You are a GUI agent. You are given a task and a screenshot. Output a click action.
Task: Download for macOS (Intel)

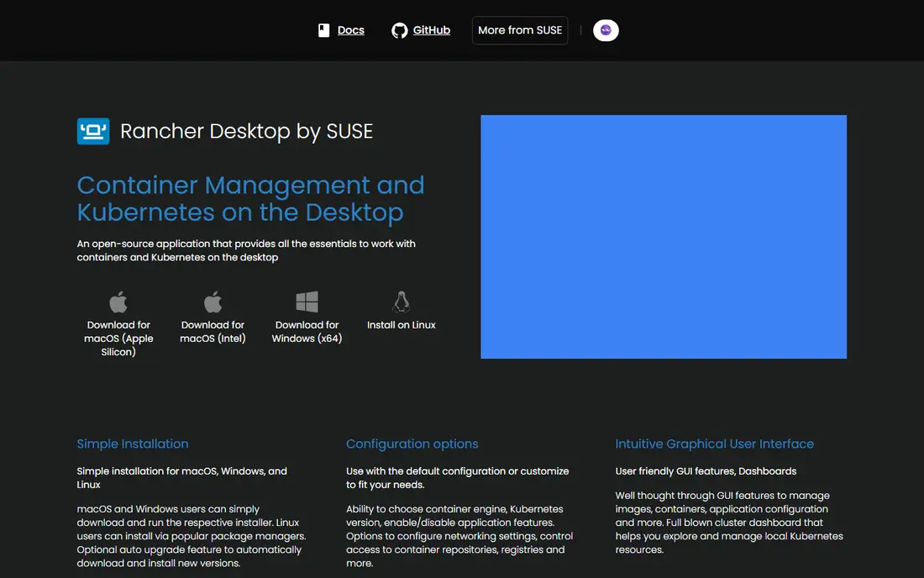pos(213,332)
